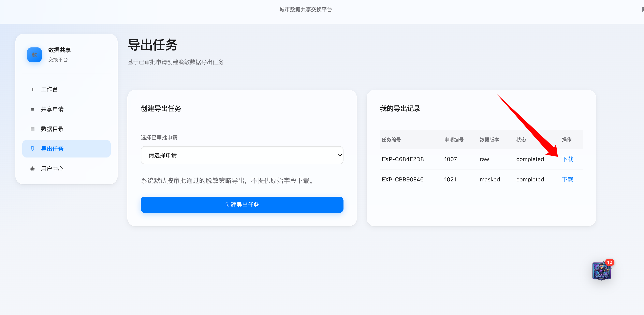Download export EXP-C684E2D8
The width and height of the screenshot is (644, 315).
tap(568, 159)
